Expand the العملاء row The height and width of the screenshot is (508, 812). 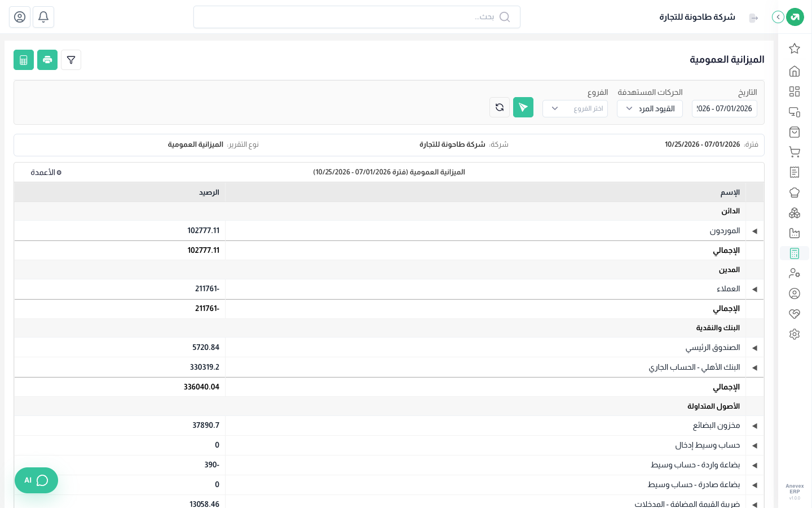[x=754, y=289]
